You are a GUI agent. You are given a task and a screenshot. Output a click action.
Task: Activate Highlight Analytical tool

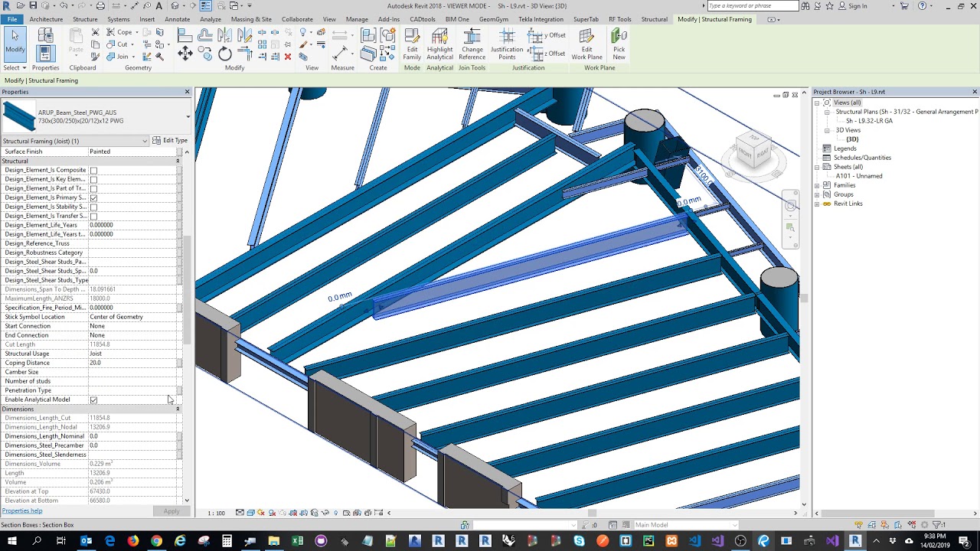(x=439, y=44)
